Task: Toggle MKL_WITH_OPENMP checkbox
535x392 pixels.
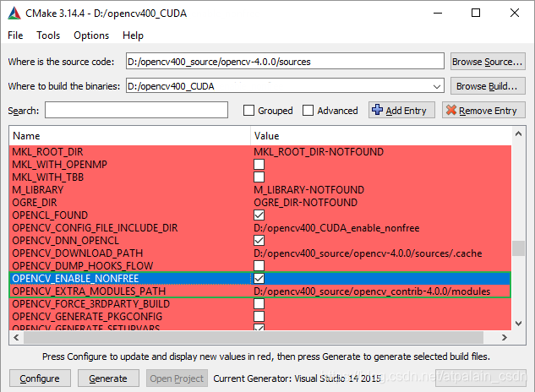Action: 259,165
